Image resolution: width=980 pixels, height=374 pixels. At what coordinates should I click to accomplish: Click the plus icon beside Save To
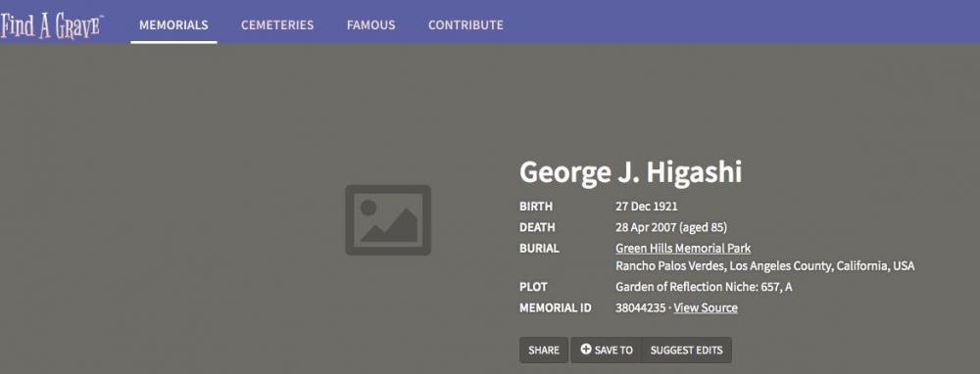tap(586, 350)
